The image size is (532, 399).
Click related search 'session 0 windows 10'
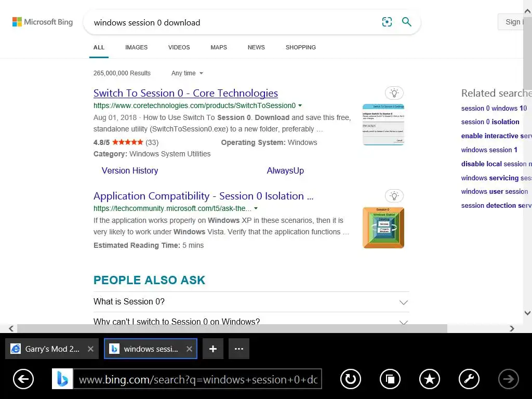pos(494,108)
